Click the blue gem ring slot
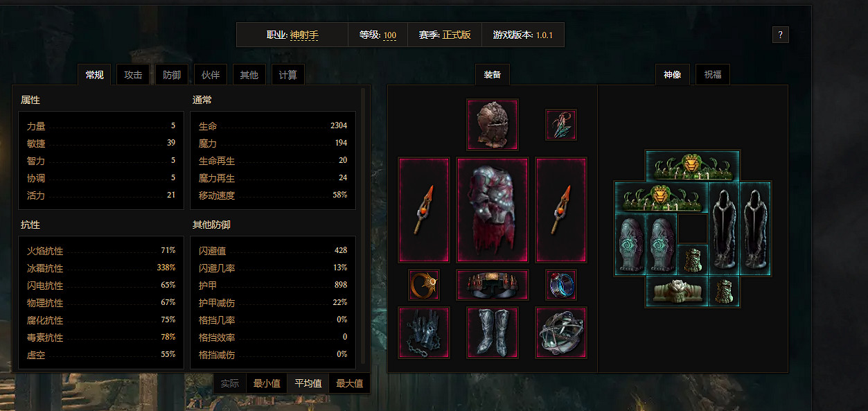 560,285
